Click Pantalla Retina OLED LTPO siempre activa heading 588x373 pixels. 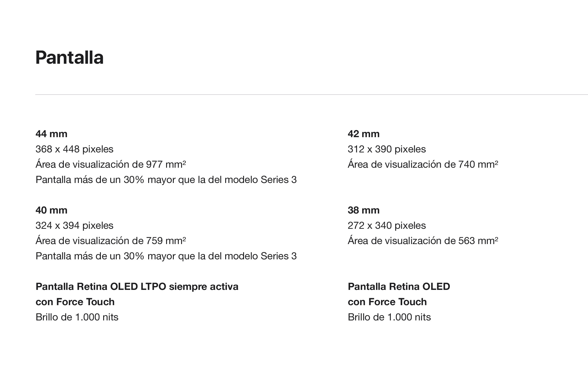point(137,287)
